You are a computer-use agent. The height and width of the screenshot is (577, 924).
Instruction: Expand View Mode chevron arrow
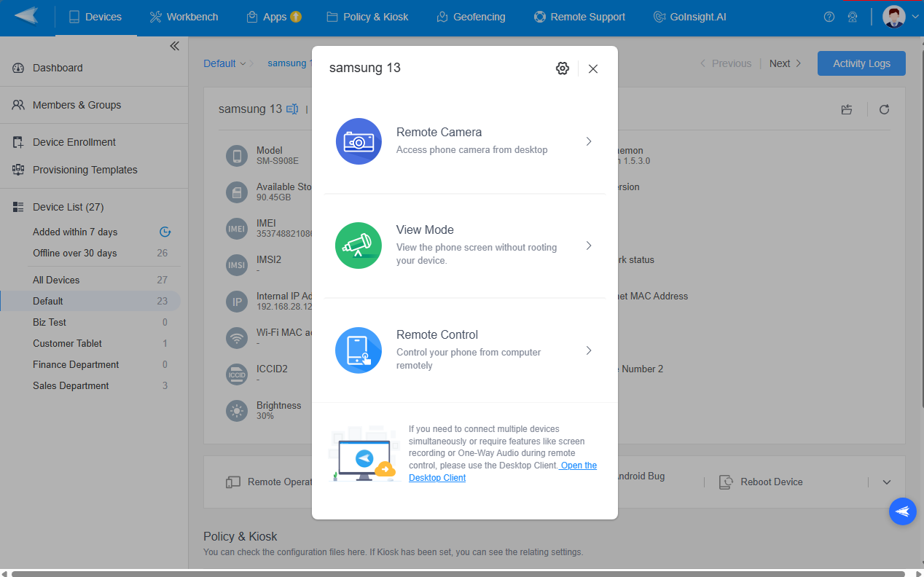(x=589, y=246)
